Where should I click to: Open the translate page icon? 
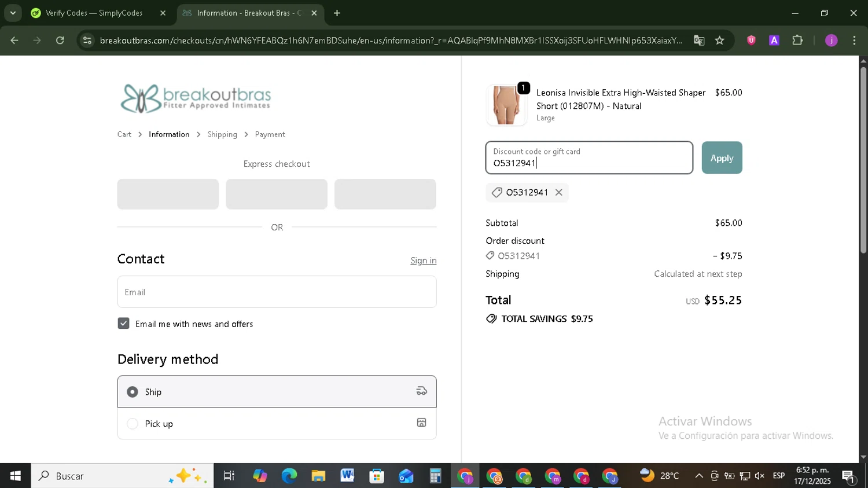699,41
